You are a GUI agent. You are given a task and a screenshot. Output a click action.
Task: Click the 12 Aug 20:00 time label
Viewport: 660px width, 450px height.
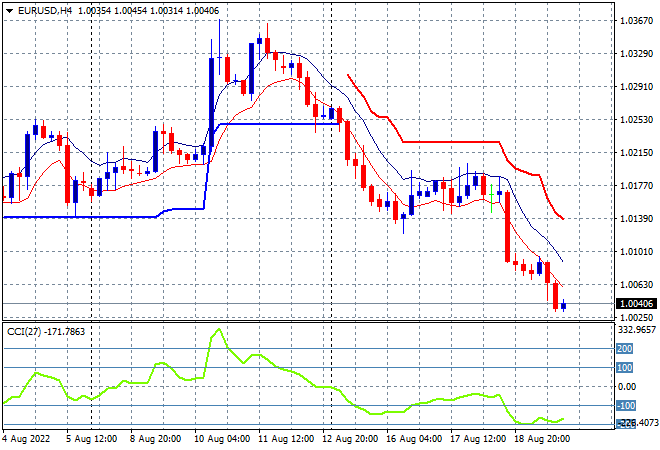[x=350, y=439]
